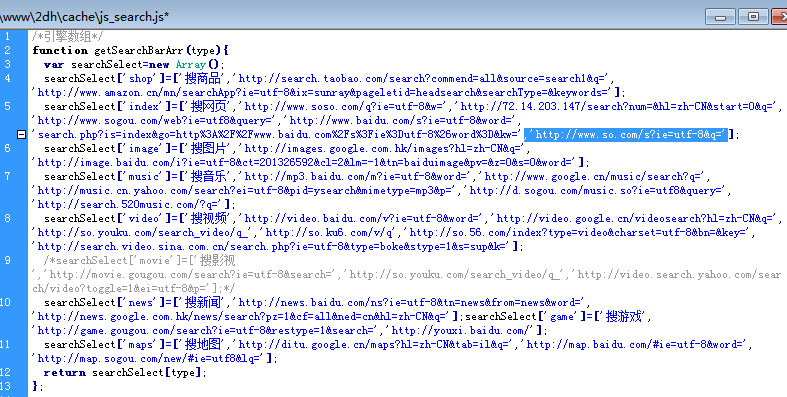Select line number 9 in the gutter
The image size is (787, 397).
[7, 260]
